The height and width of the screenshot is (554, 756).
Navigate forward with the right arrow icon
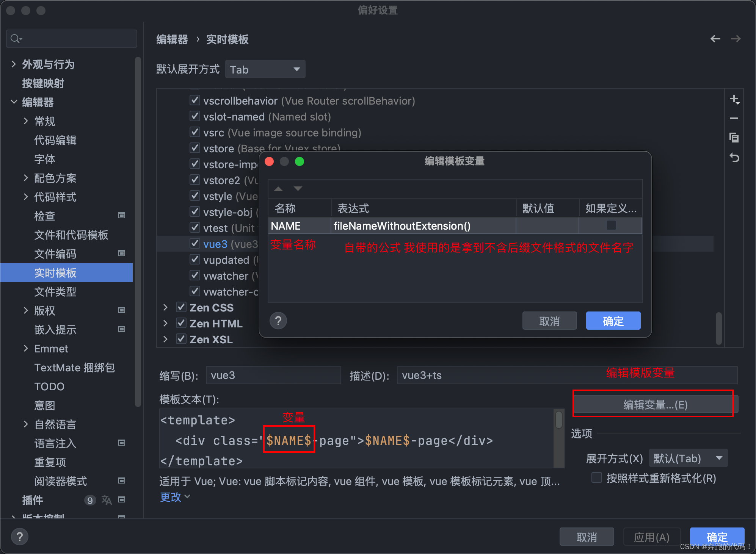(x=736, y=39)
